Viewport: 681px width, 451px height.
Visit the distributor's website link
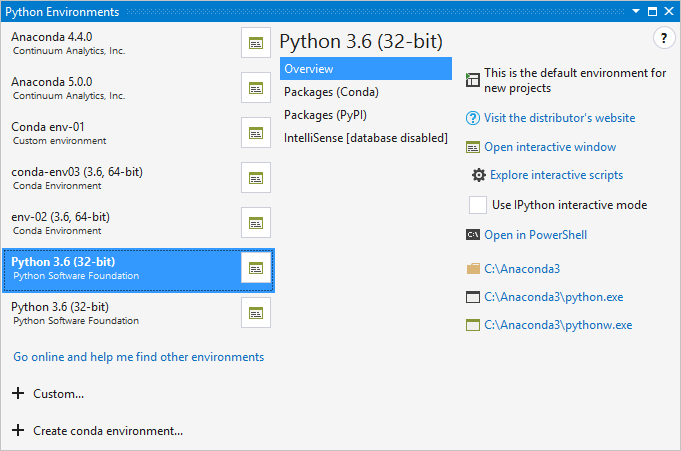(x=559, y=118)
